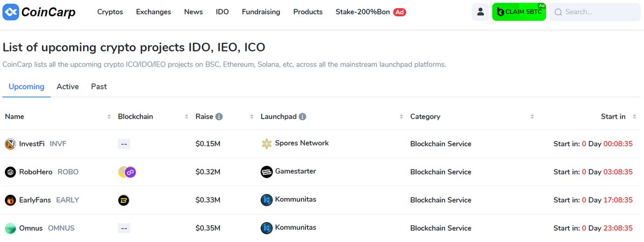Click the search magnifier icon

click(558, 12)
